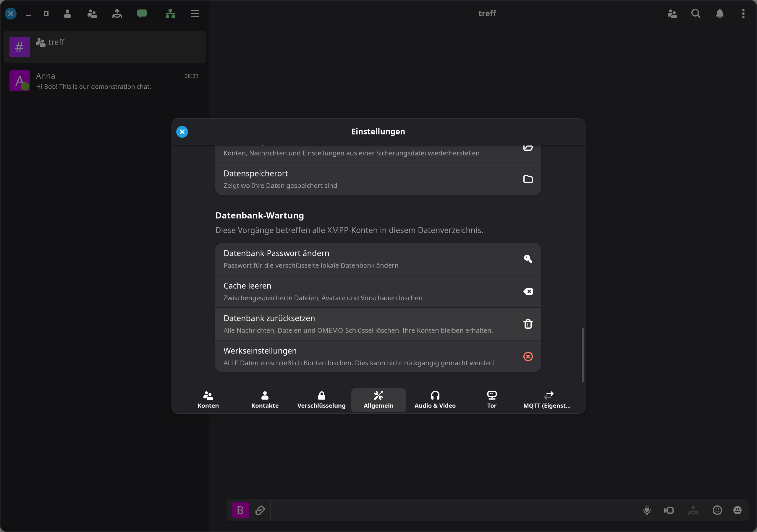757x532 pixels.
Task: Open the green network tree icon
Action: (170, 14)
